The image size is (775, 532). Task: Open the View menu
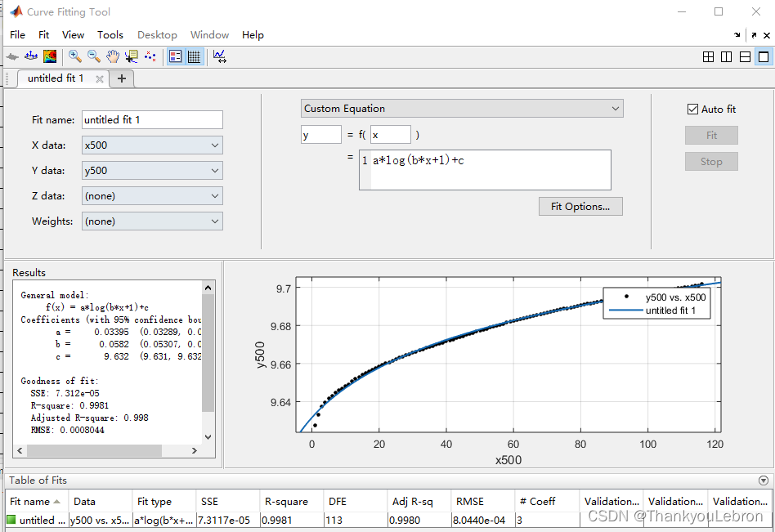pos(73,35)
